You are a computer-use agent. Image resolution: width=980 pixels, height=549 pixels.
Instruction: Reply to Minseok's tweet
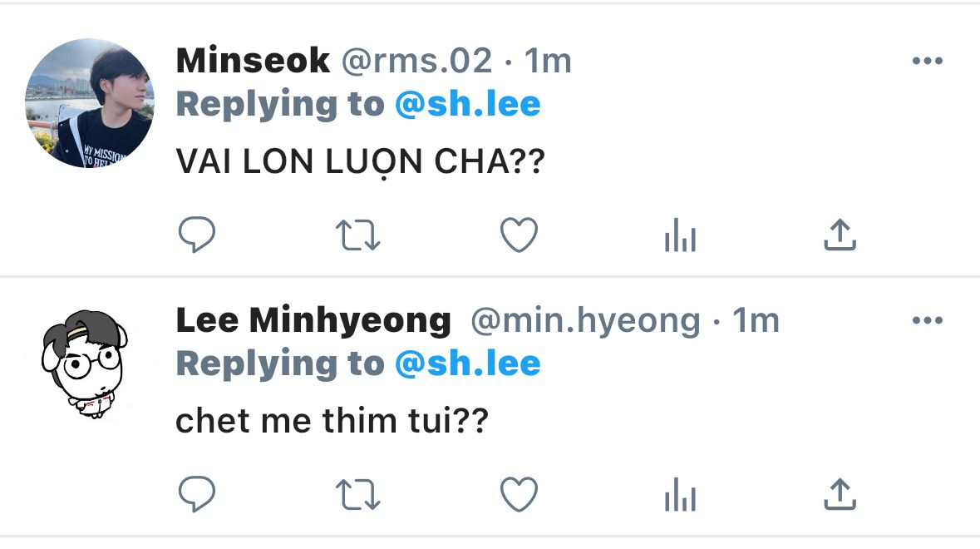click(197, 235)
